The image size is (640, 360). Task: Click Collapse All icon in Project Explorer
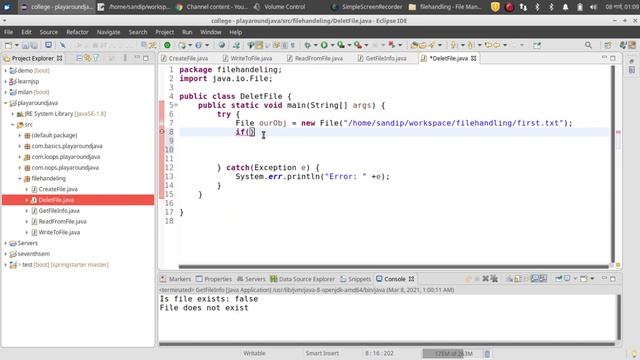(79, 58)
